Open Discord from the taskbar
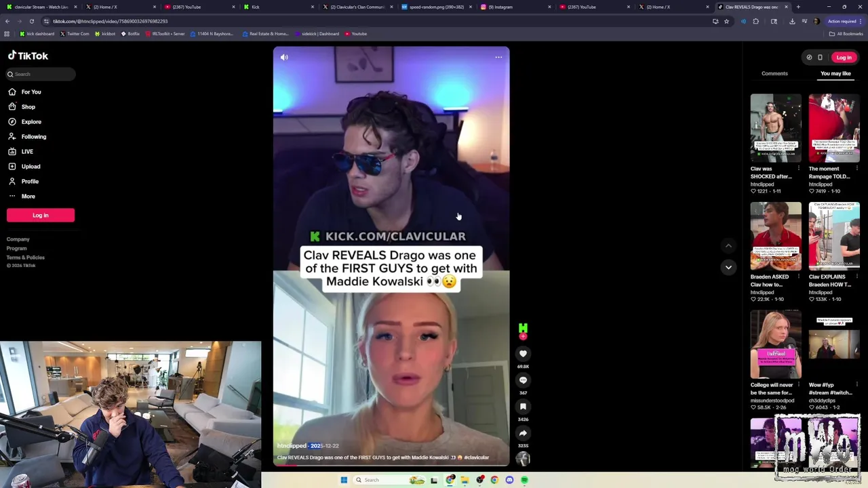Viewport: 868px width, 488px height. (x=509, y=480)
